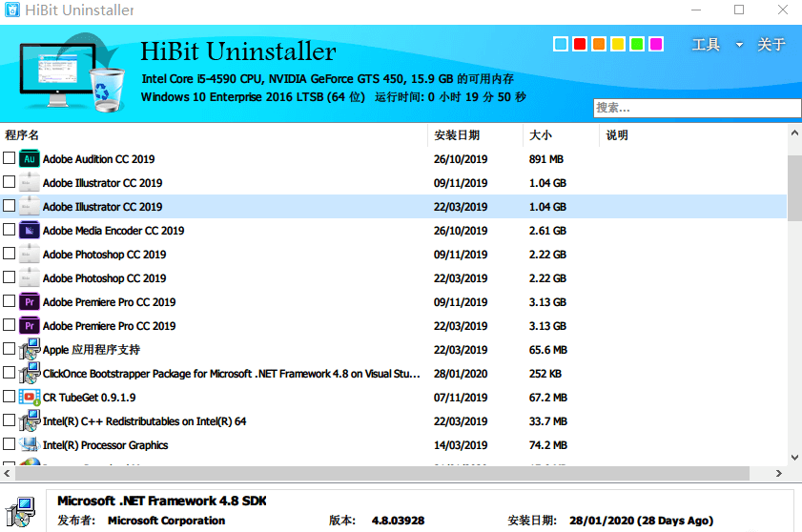
Task: Select the CR TubeGet 0.9.1.9 name
Action: coord(90,398)
